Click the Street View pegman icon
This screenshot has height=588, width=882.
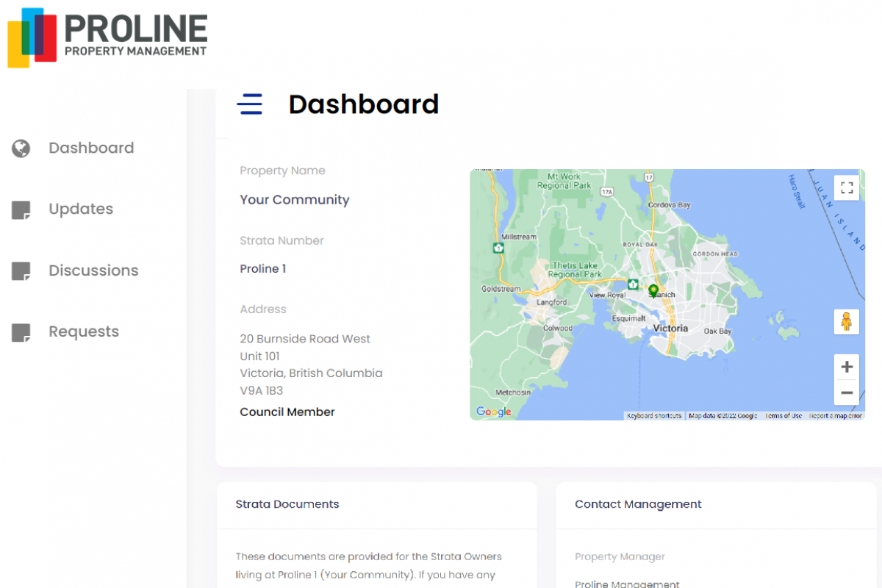(x=846, y=322)
